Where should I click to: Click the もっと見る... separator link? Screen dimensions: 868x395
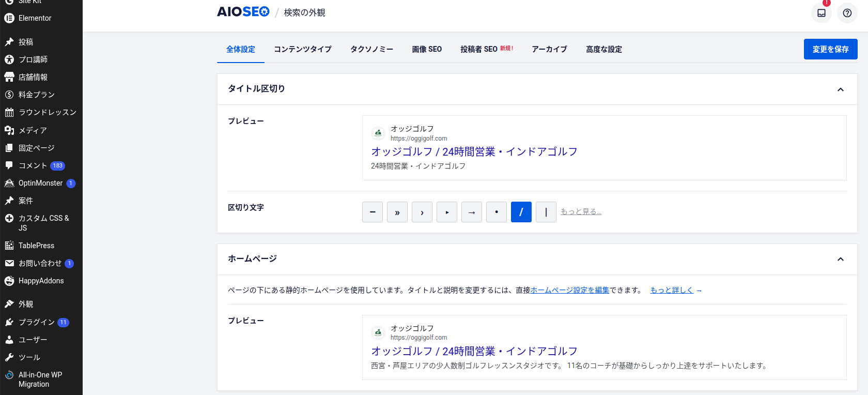point(581,211)
